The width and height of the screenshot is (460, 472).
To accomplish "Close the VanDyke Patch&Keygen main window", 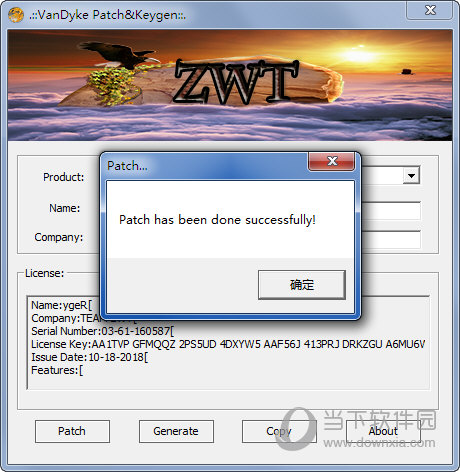I will point(430,10).
